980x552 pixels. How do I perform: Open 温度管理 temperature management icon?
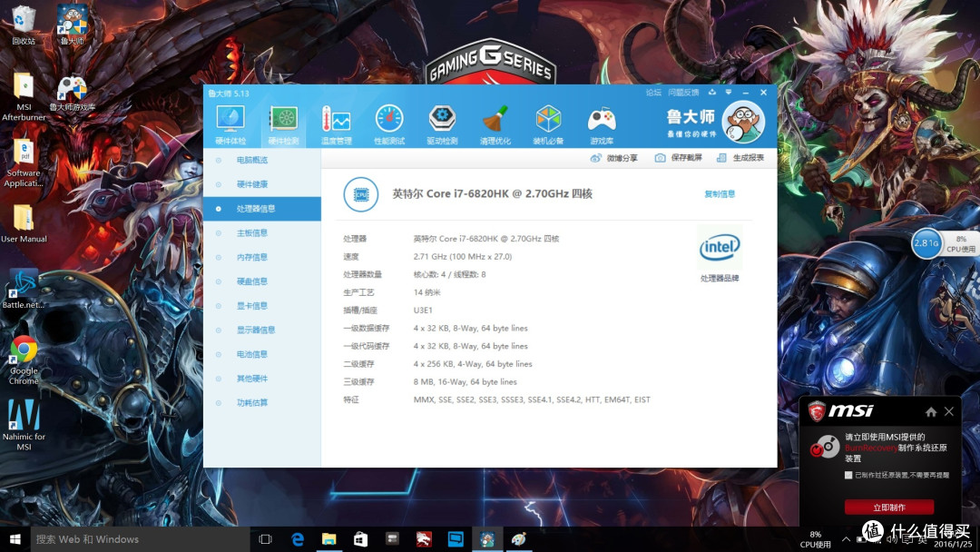[337, 125]
